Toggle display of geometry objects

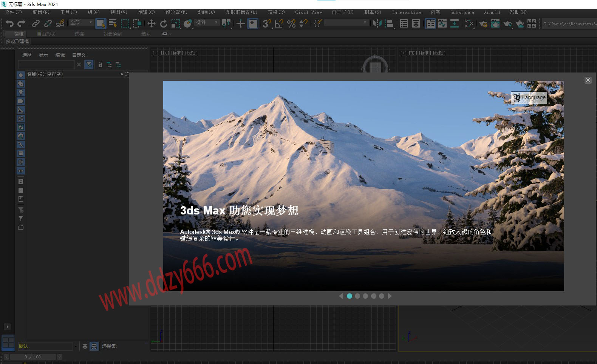click(x=21, y=75)
